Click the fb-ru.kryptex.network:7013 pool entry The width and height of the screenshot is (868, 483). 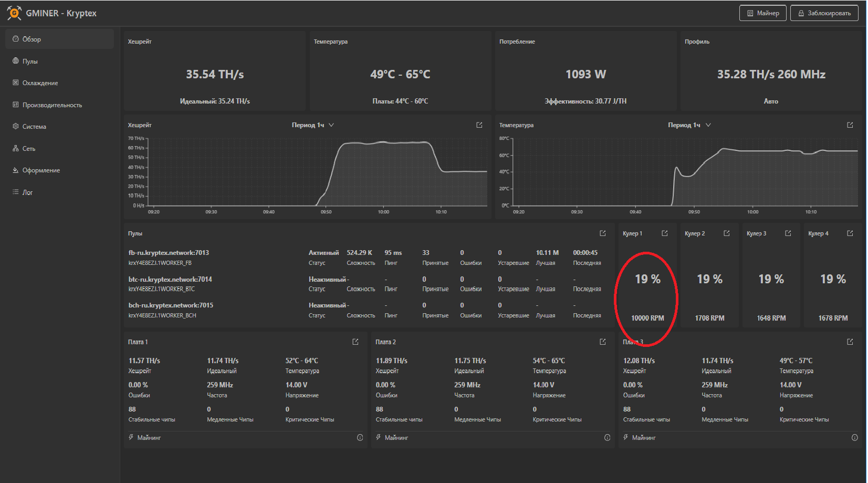[x=169, y=253]
